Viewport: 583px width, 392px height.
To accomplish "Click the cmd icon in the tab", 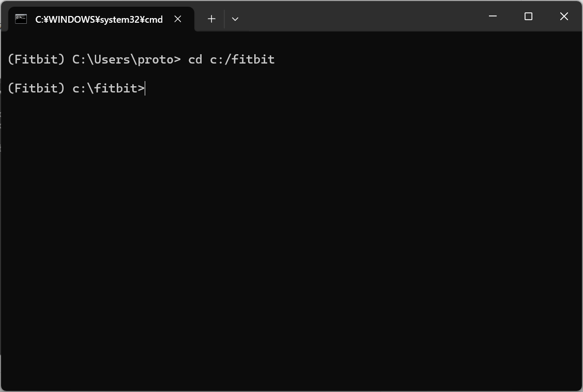I will [x=21, y=19].
